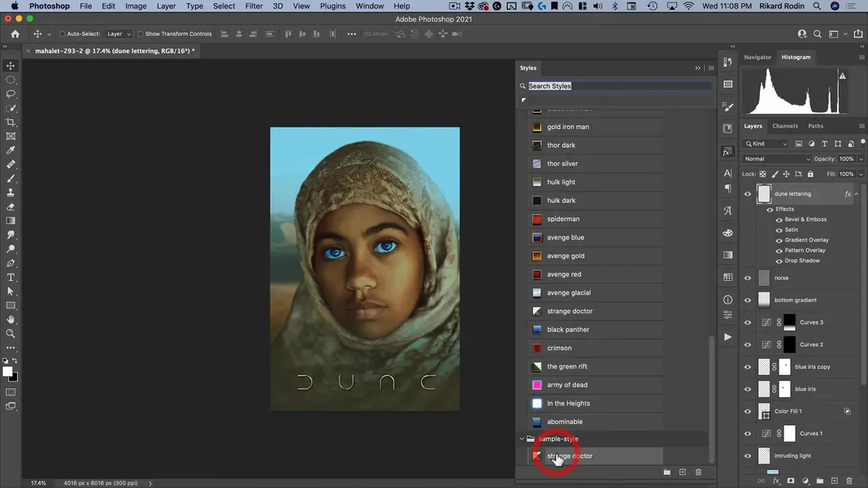Select the Hand tool

pyautogui.click(x=11, y=319)
